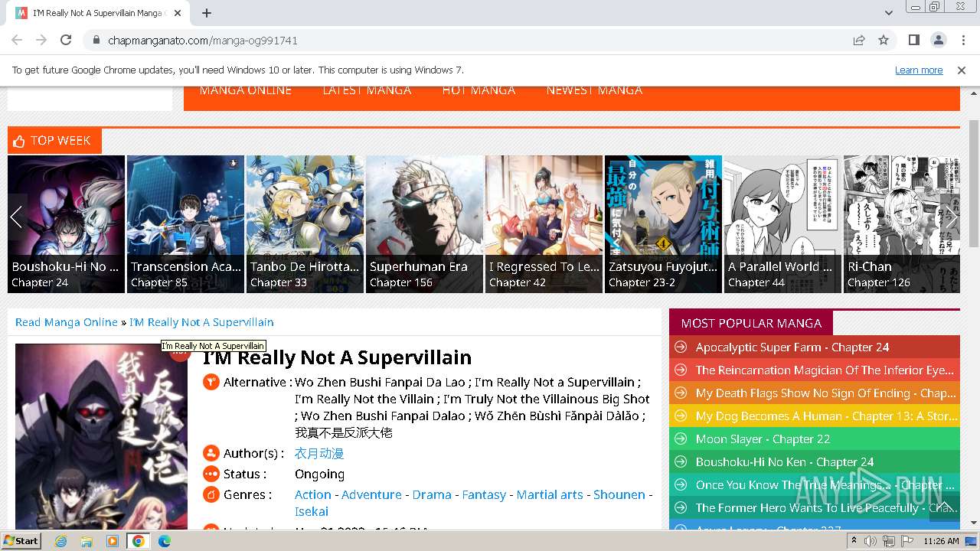Open Tanbo De Hirotta cover
Viewport: 980px width, 551px height.
(x=305, y=224)
